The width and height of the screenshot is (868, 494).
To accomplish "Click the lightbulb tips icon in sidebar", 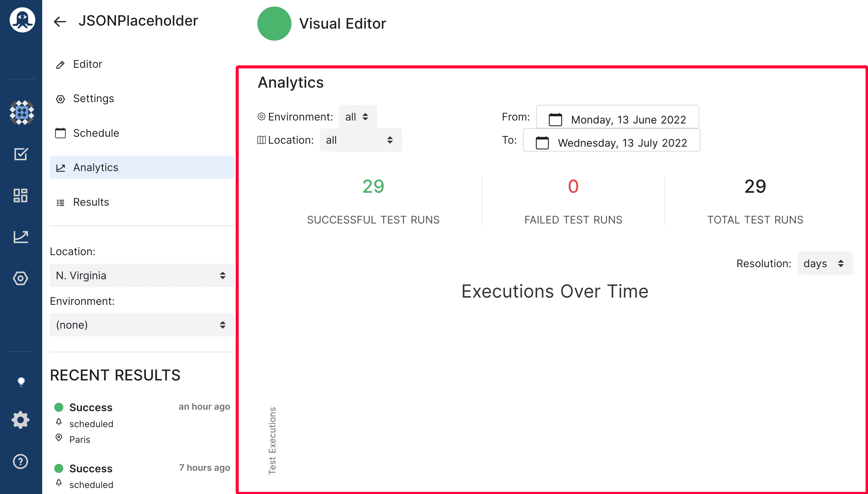I will (21, 382).
